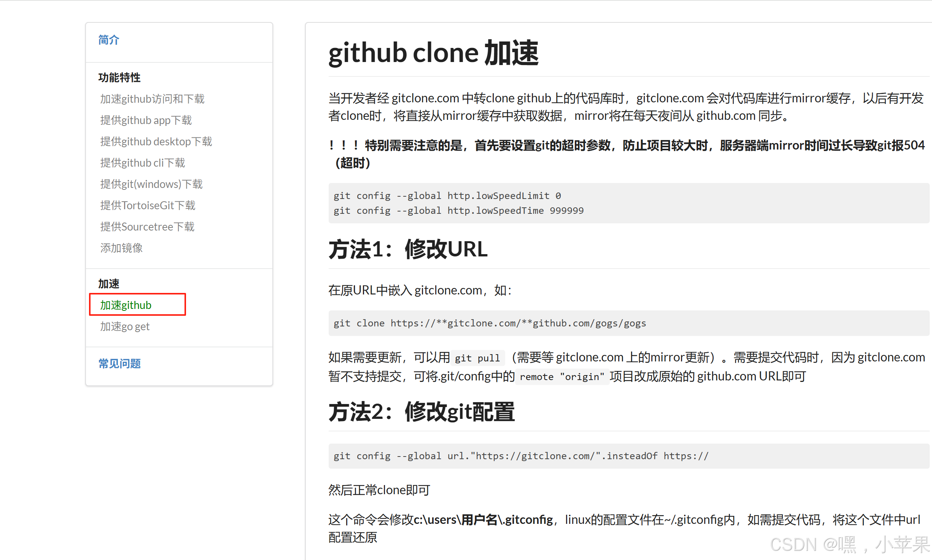Open 提供github desktop下载 sidebar item
Viewport: 932px width, 560px height.
tap(156, 142)
